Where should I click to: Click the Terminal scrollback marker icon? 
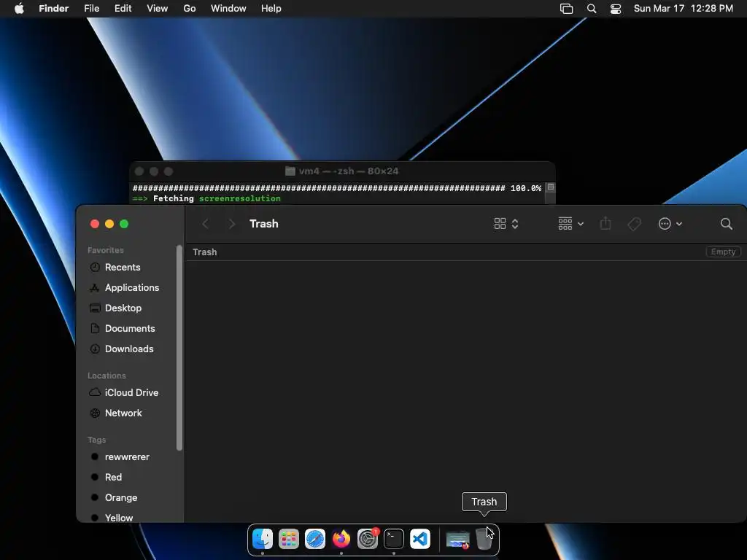point(550,187)
